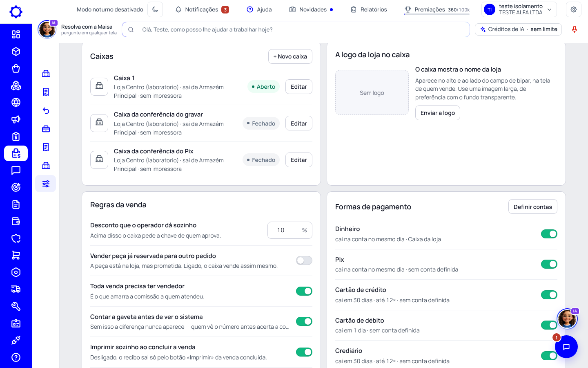Viewport: 588px width, 368px height.
Task: Click the question mark icon at the sidebar bottom
Action: click(x=16, y=357)
